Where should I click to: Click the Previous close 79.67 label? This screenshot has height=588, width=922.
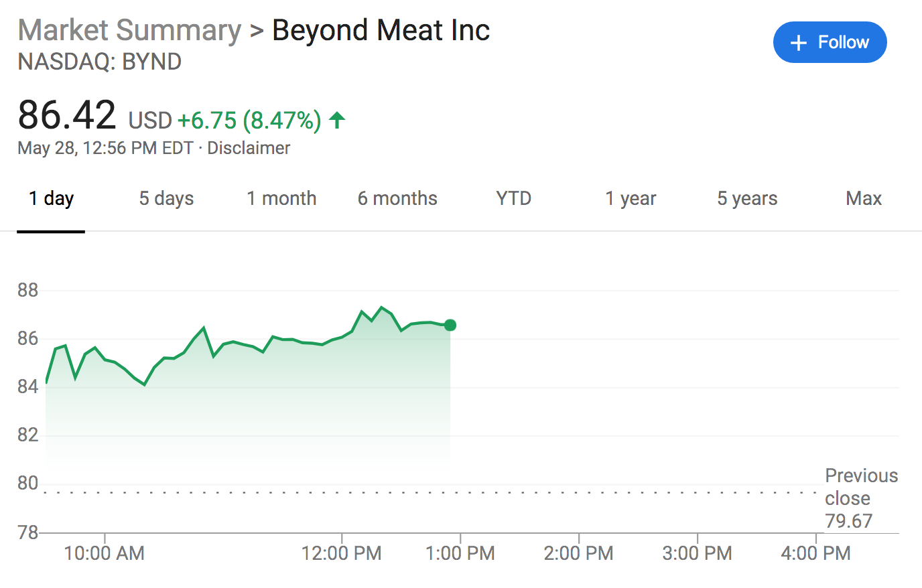point(860,498)
